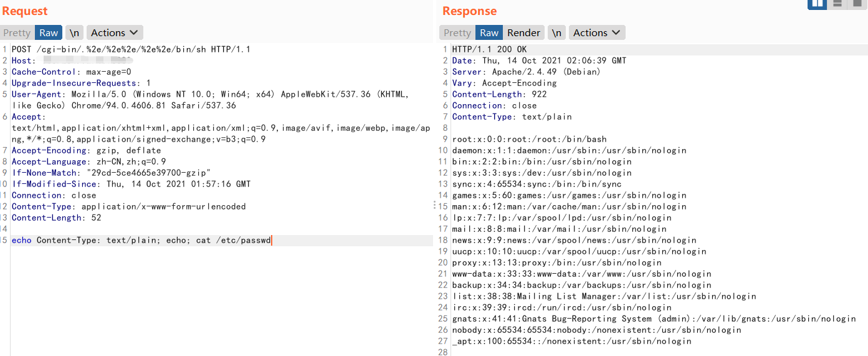
Task: Click the Response Content-Type: text/plain line
Action: pos(512,117)
